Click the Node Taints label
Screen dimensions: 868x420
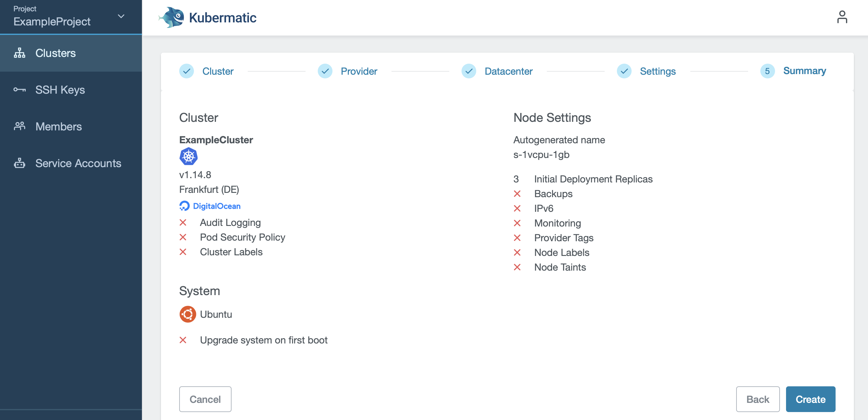click(560, 267)
